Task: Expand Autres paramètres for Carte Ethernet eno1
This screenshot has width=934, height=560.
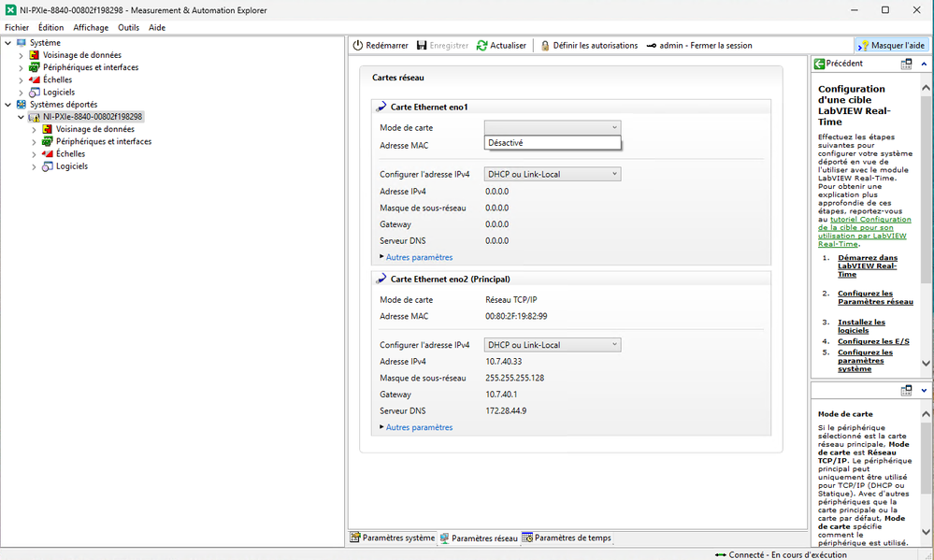Action: coord(419,257)
